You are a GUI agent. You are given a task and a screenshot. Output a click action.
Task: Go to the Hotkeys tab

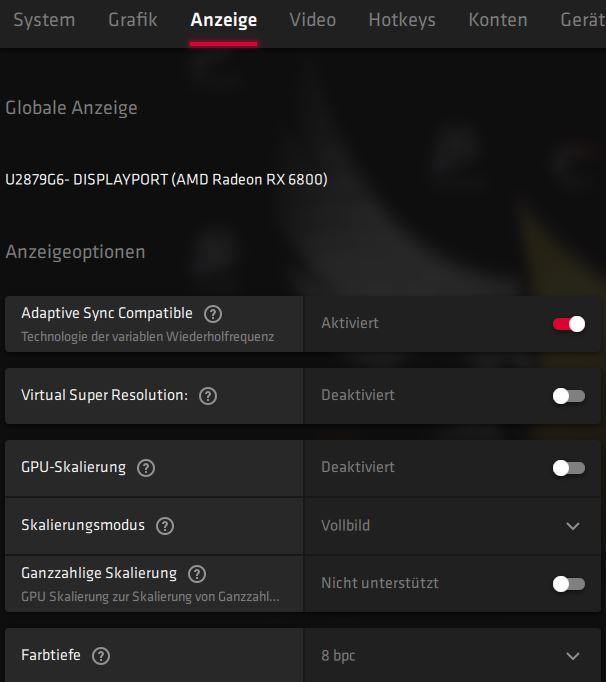point(402,20)
